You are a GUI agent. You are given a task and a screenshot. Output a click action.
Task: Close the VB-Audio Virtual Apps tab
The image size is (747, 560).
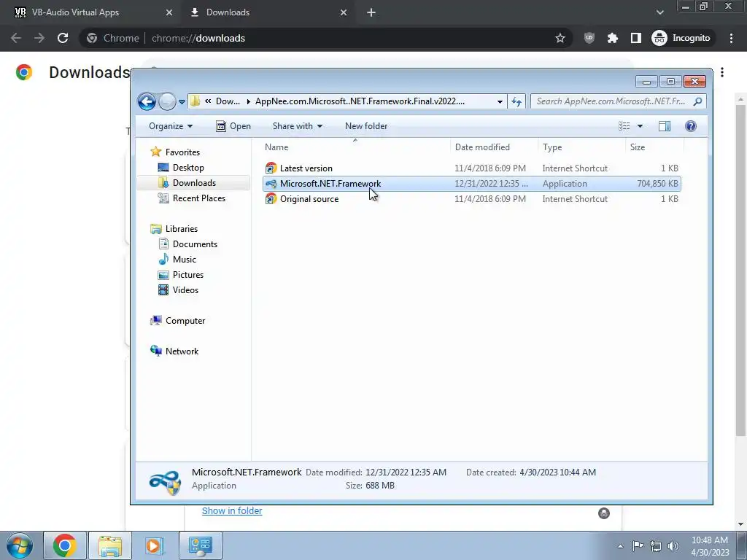(169, 12)
